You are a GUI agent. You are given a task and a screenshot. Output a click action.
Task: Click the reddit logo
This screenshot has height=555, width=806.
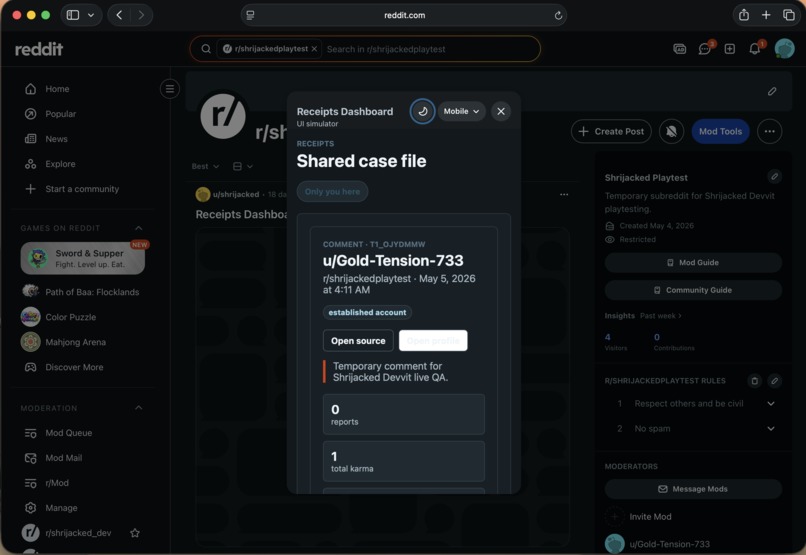click(x=39, y=49)
